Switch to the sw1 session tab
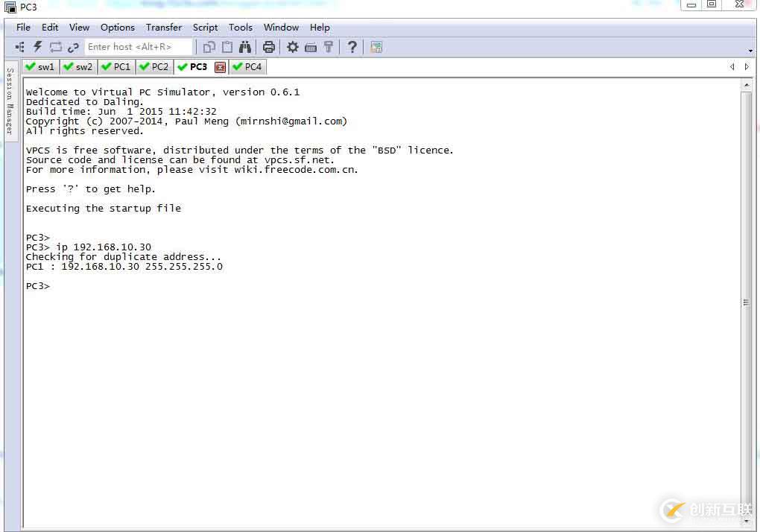Screen dimensions: 760x532 pos(40,67)
